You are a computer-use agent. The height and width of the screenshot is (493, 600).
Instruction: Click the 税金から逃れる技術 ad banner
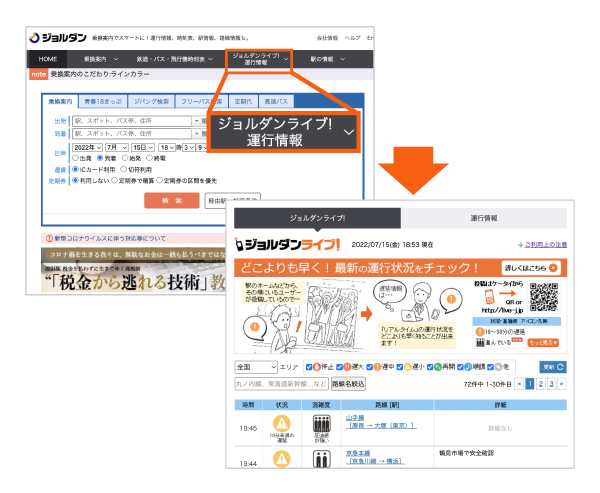coord(133,270)
